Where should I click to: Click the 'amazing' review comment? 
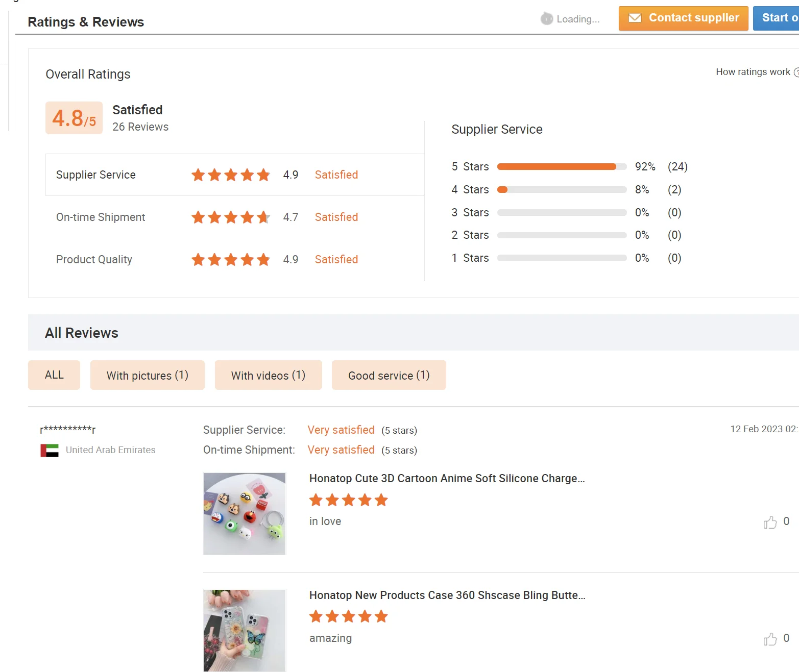331,638
